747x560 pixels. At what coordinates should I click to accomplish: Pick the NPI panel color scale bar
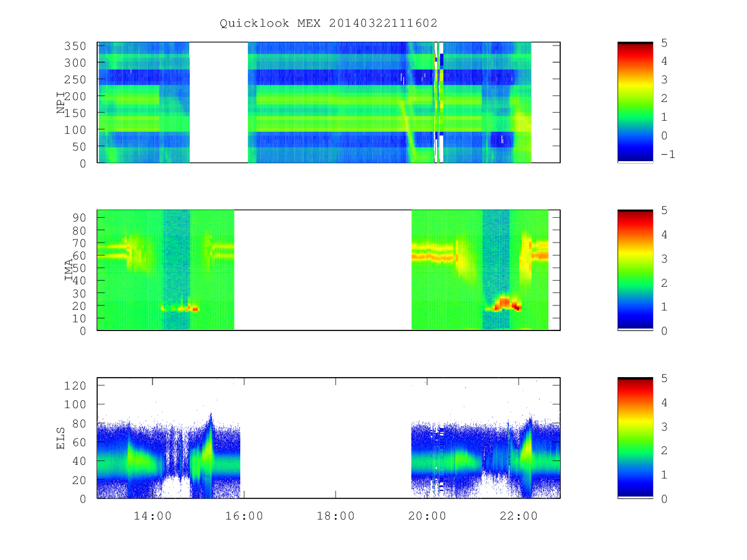click(635, 102)
